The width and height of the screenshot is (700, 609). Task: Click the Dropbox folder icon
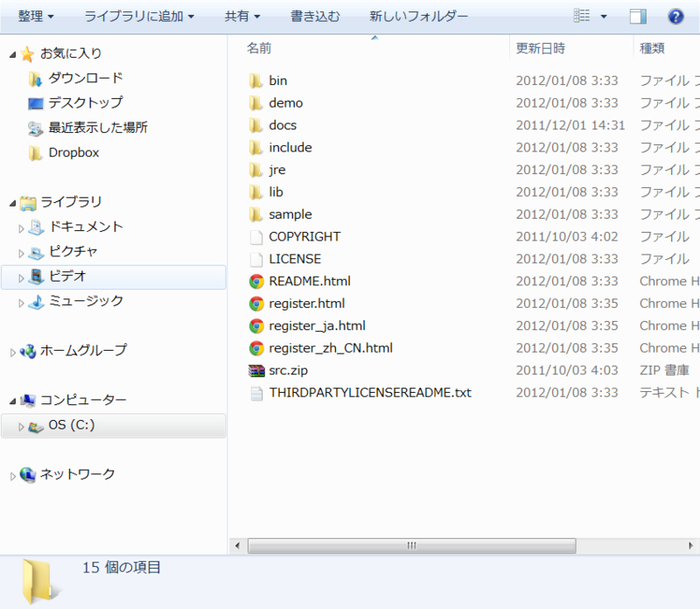point(36,153)
